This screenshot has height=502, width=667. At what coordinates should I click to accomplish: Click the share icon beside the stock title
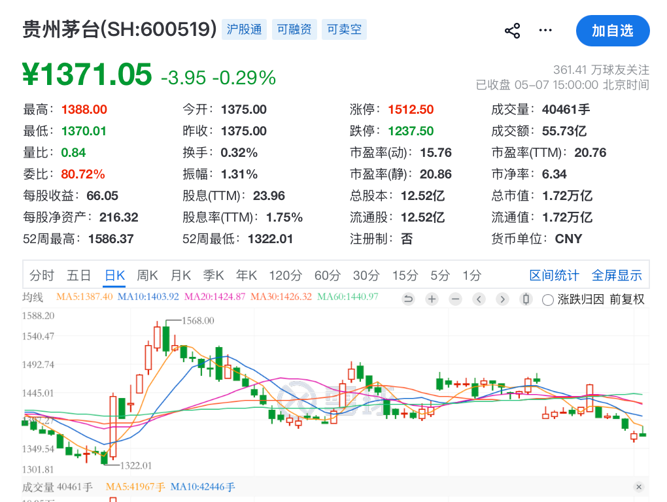512,31
